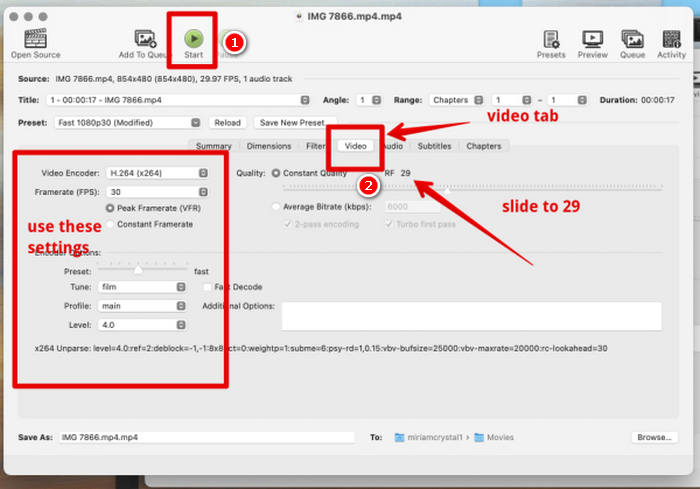Open the Preview window icon
Viewport: 700px width, 489px height.
[592, 39]
